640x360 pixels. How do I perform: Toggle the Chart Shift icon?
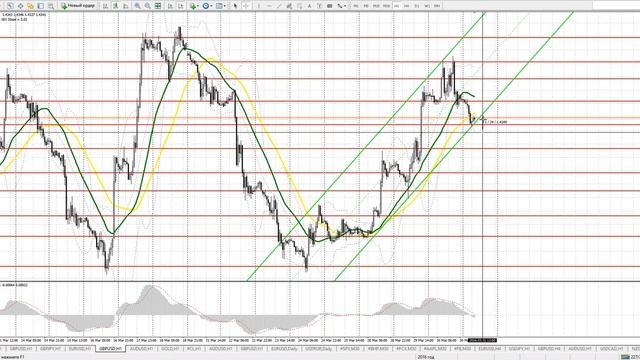tap(180, 6)
